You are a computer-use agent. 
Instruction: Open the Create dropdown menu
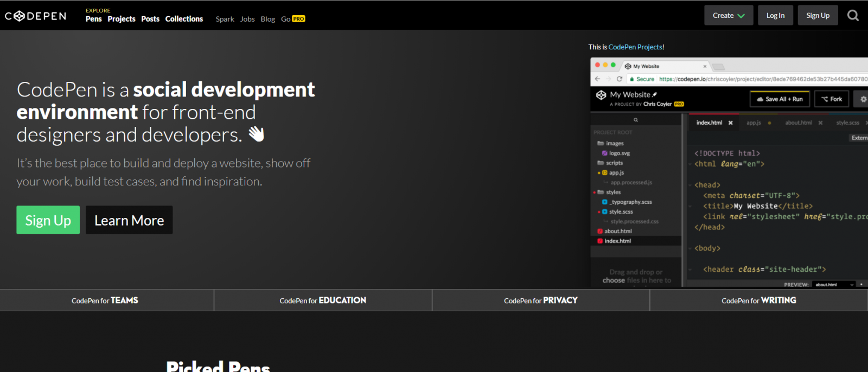729,16
